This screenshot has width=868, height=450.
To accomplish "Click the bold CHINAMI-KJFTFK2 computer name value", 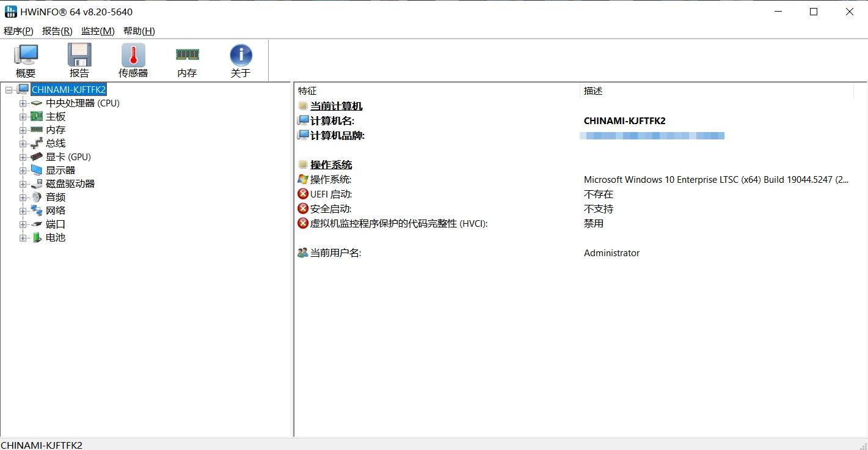I will tap(625, 121).
